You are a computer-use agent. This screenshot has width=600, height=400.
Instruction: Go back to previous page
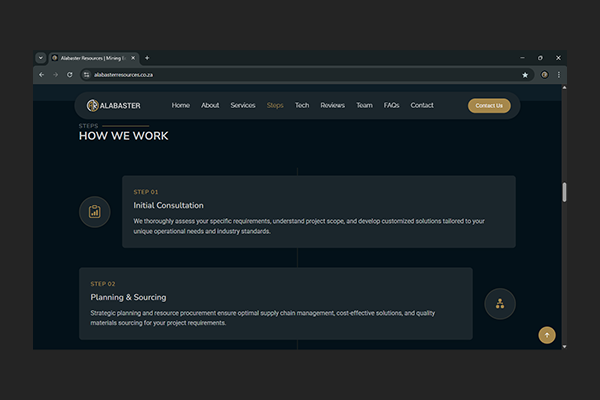coord(42,75)
